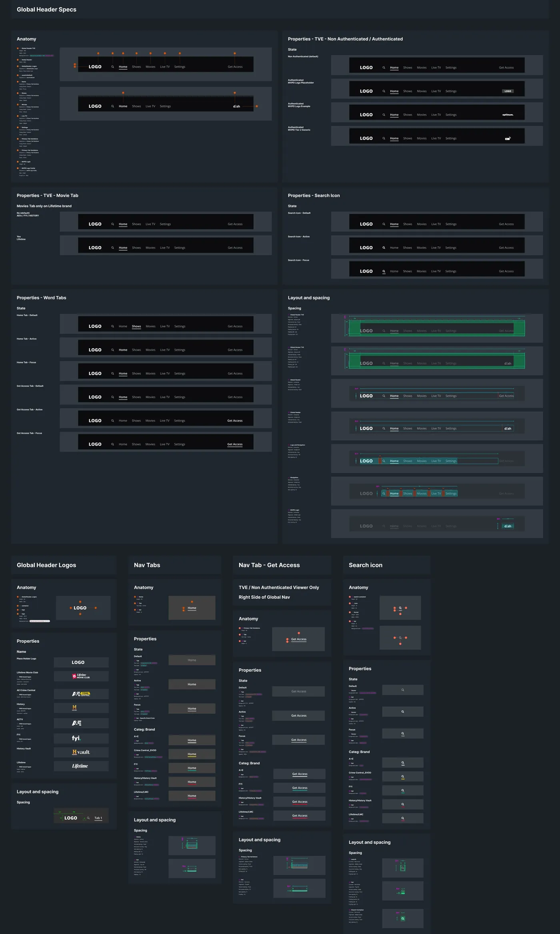The width and height of the screenshot is (560, 934).
Task: Select the Home tab in the Home Tab - Focus row
Action: (123, 374)
